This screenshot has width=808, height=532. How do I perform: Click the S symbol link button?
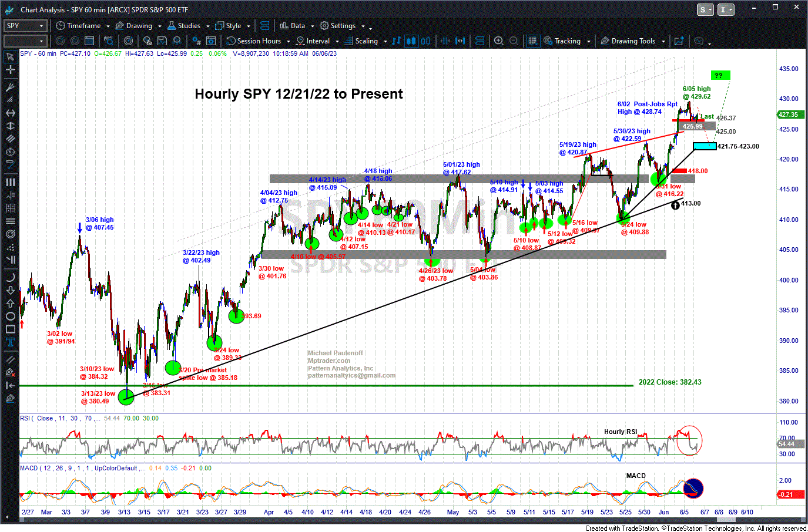pos(705,9)
